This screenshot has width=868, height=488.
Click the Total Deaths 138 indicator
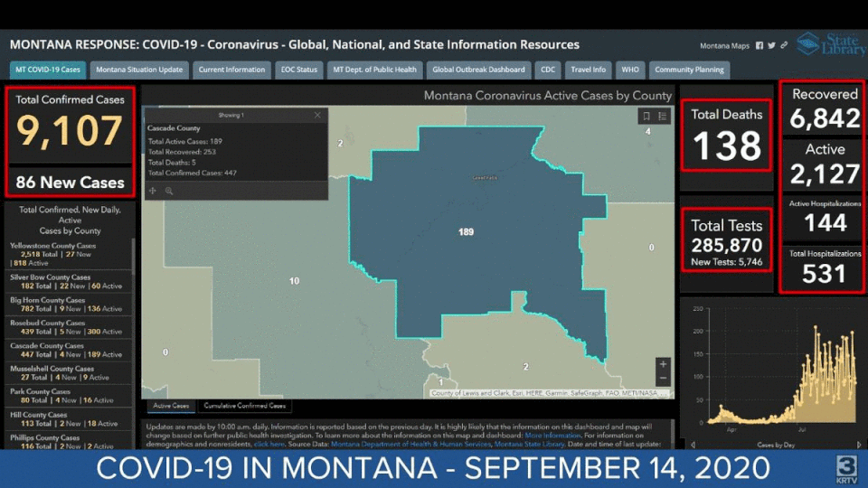[726, 136]
